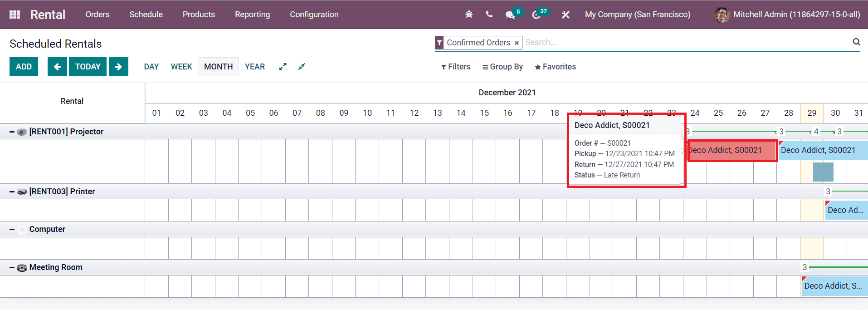Click the Printer product thumbnail

click(22, 192)
